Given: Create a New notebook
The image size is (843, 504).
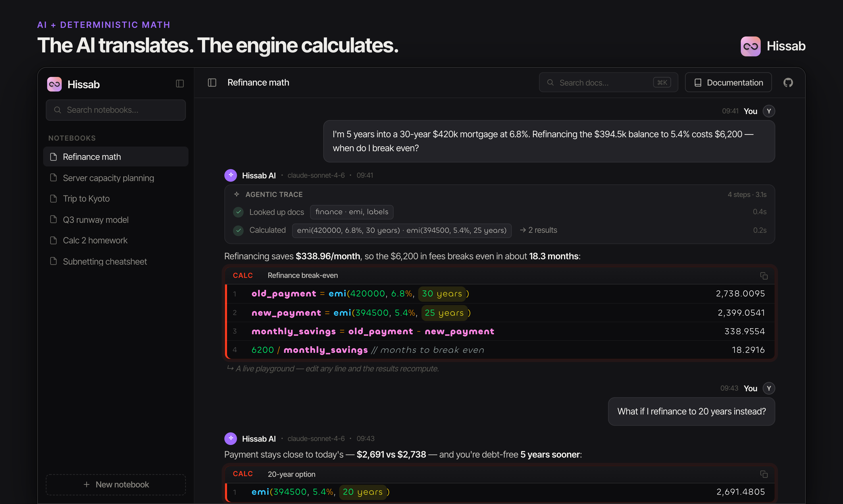Looking at the screenshot, I should point(115,485).
